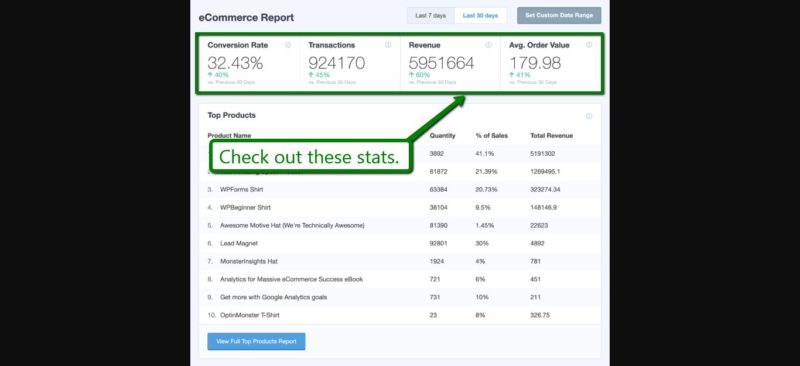800x366 pixels.
Task: Click the Total Revenue column header
Action: [x=552, y=136]
